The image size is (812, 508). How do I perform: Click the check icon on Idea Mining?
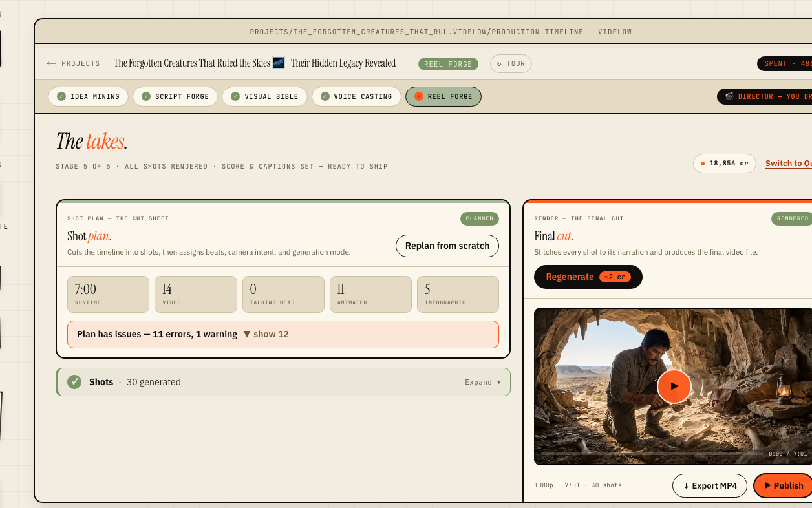[x=61, y=96]
